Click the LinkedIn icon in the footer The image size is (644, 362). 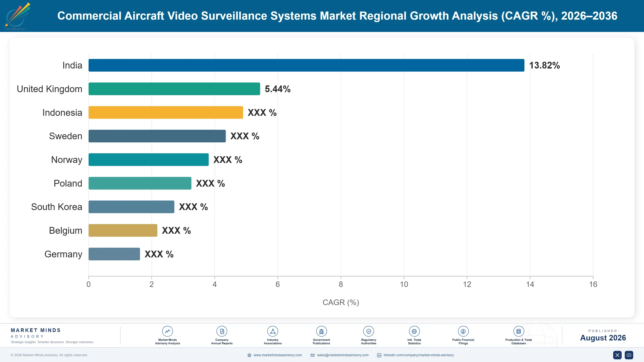pyautogui.click(x=379, y=355)
